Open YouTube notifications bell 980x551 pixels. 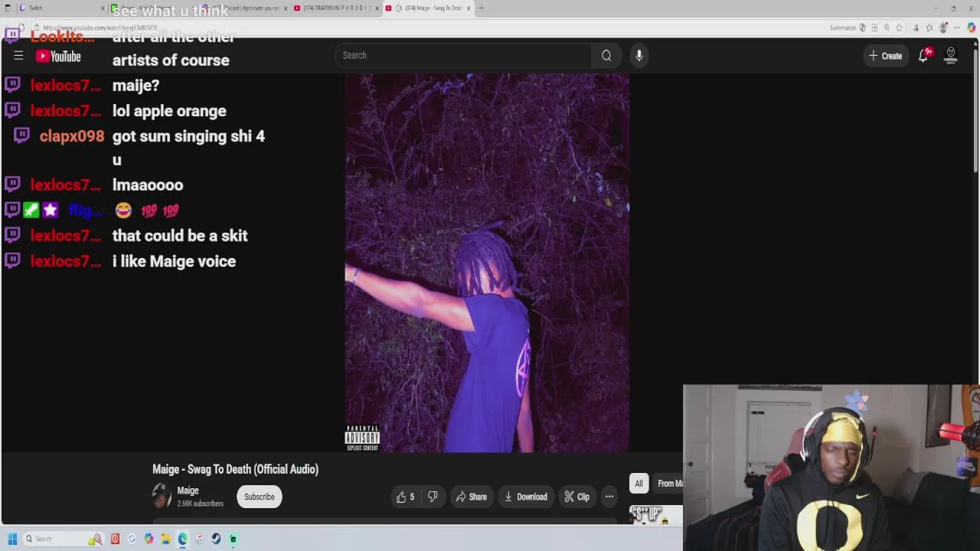(924, 55)
